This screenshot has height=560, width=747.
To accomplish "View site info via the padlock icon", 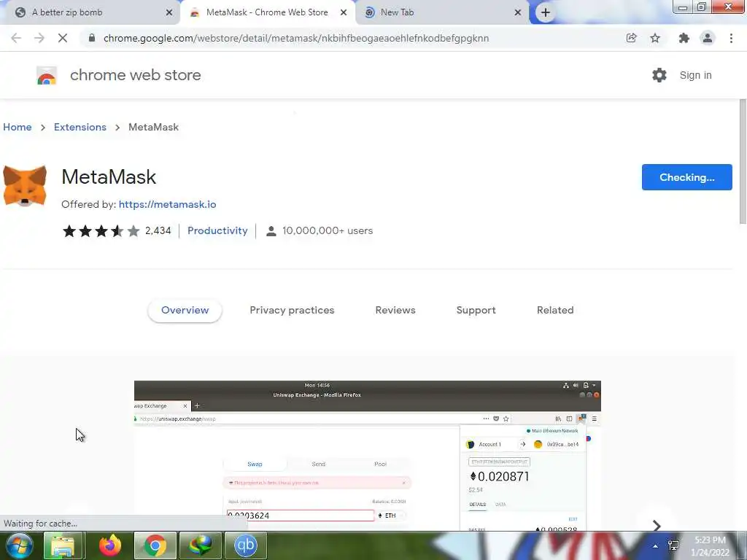I will [x=91, y=38].
